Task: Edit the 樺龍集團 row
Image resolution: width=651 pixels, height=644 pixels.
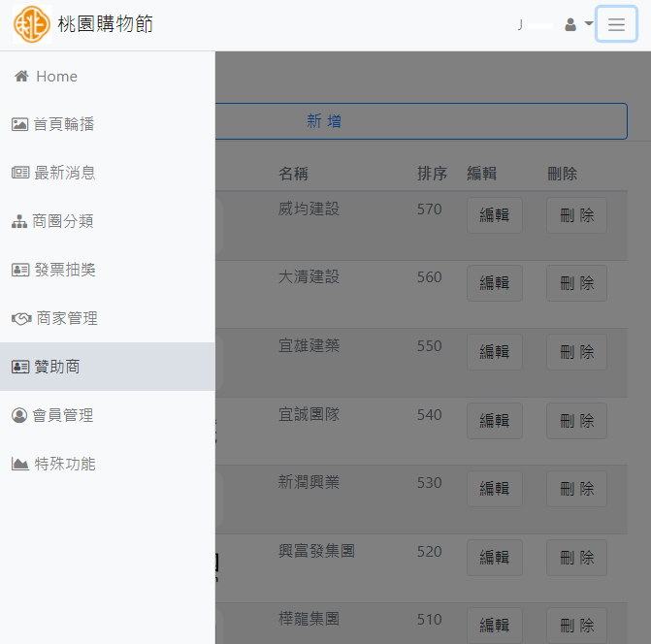Action: (x=495, y=626)
